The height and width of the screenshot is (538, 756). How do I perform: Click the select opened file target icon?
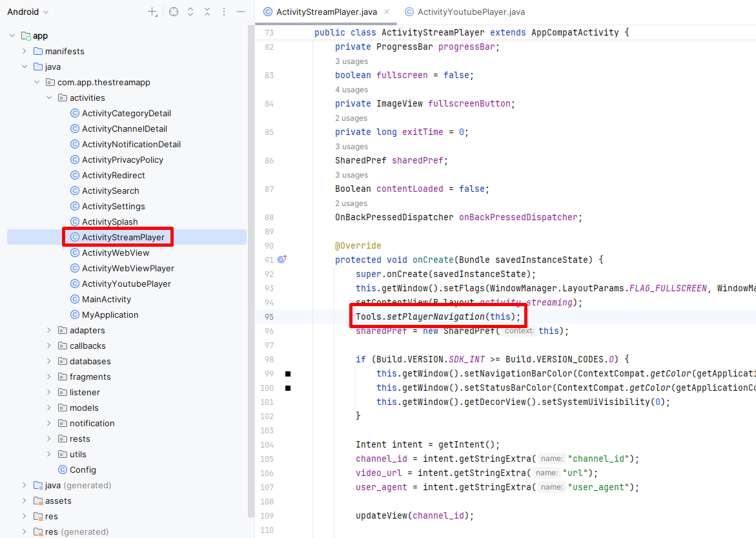point(174,12)
